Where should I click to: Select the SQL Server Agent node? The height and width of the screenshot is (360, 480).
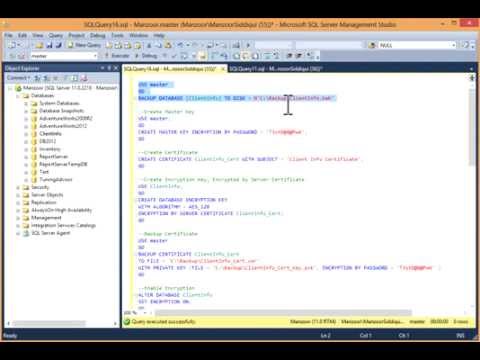click(x=50, y=233)
